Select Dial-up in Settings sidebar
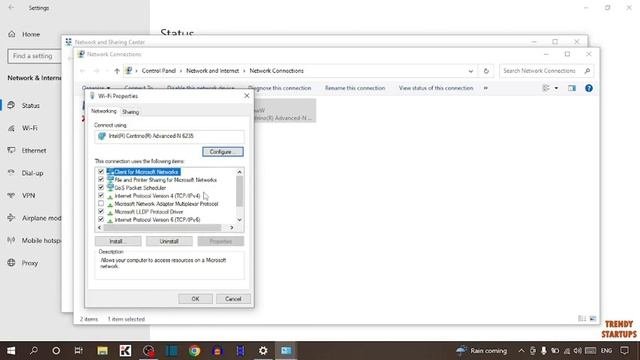Screen dimensions: 640x360 point(31,173)
